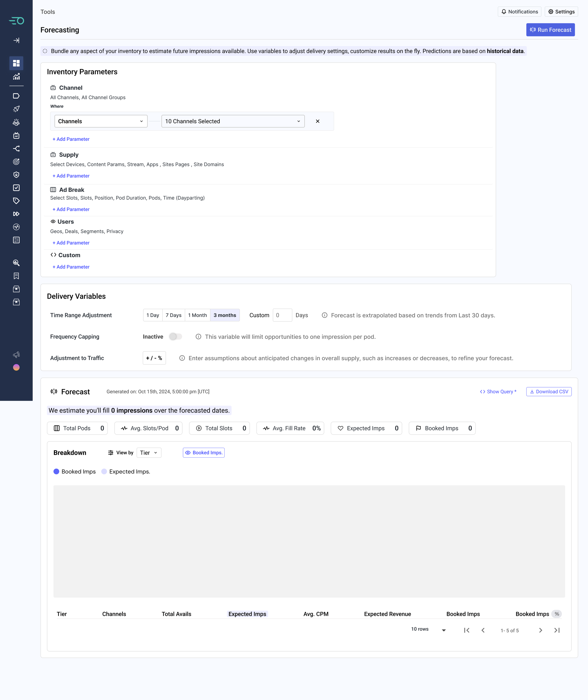The image size is (588, 700).
Task: Open the Channels parameter dropdown
Action: point(101,121)
